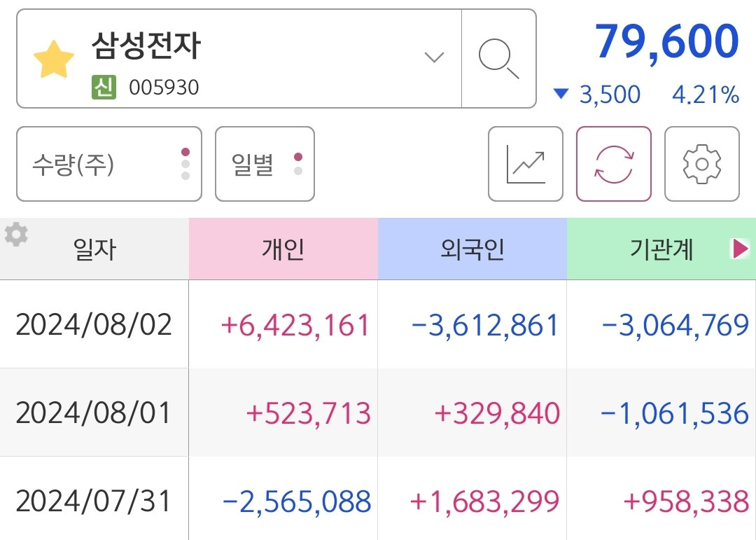Toggle the yellow favorite star for 삼성전자
Viewport: 756px width, 540px height.
[53, 59]
